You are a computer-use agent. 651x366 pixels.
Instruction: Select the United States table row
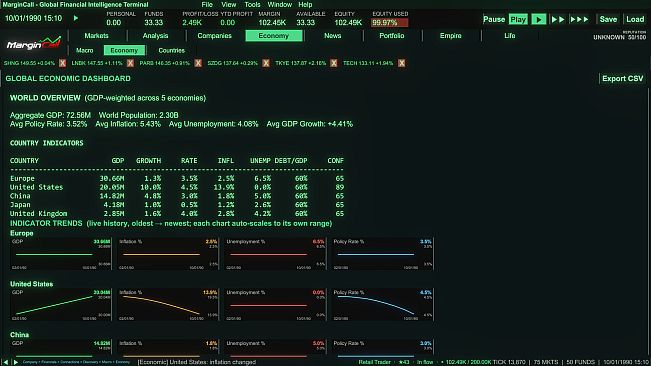(177, 187)
